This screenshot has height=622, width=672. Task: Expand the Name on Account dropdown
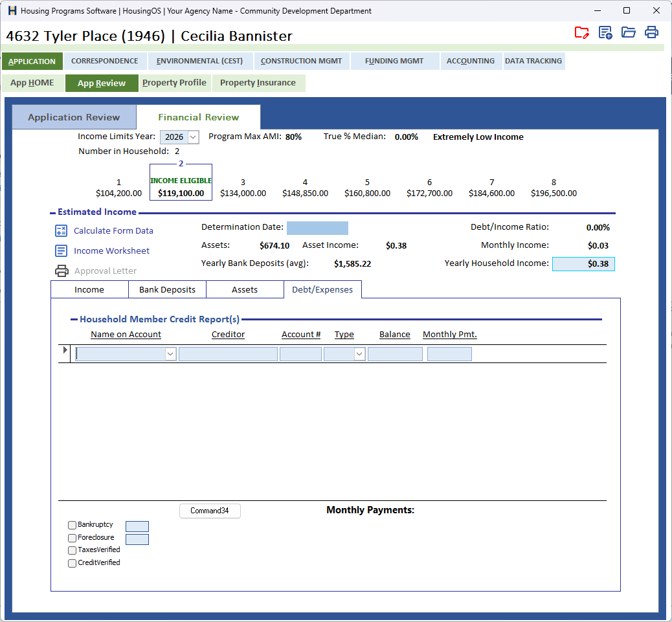170,354
